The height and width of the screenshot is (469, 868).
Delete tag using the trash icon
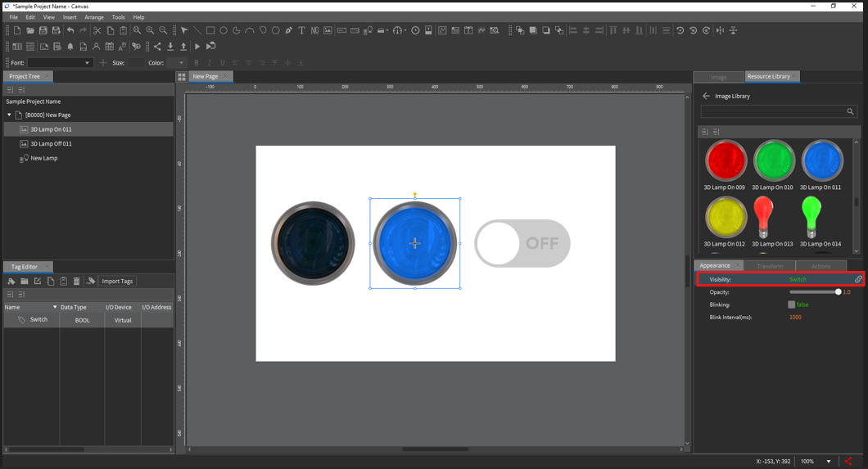click(77, 282)
